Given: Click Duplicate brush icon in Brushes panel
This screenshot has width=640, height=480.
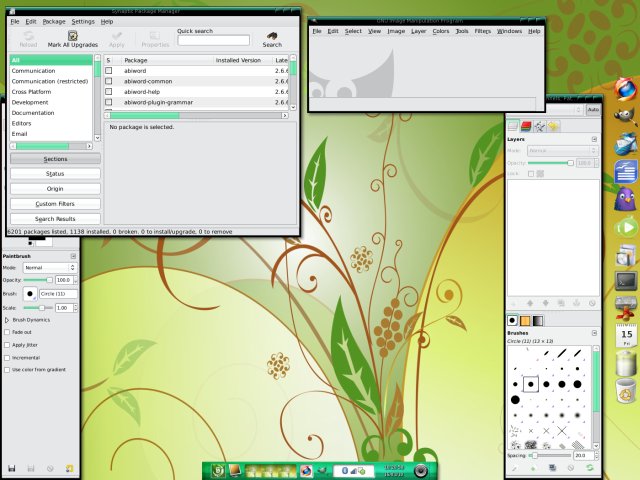Looking at the screenshot, I should click(x=552, y=468).
